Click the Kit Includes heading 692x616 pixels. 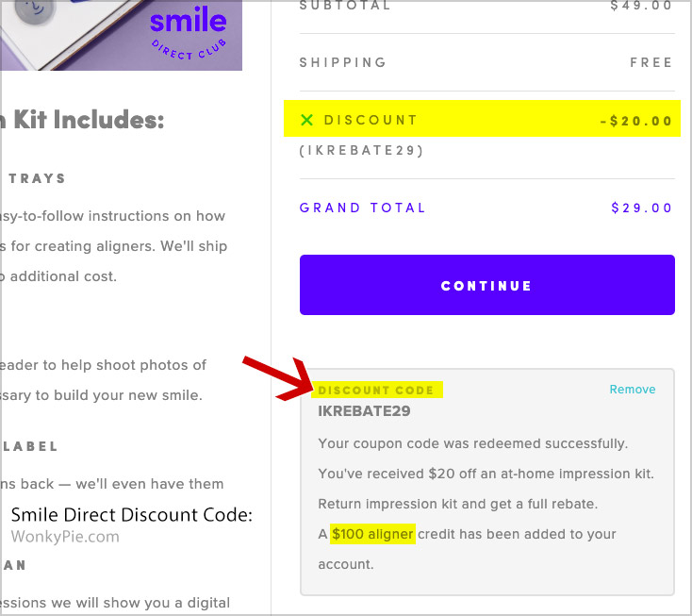(x=85, y=120)
